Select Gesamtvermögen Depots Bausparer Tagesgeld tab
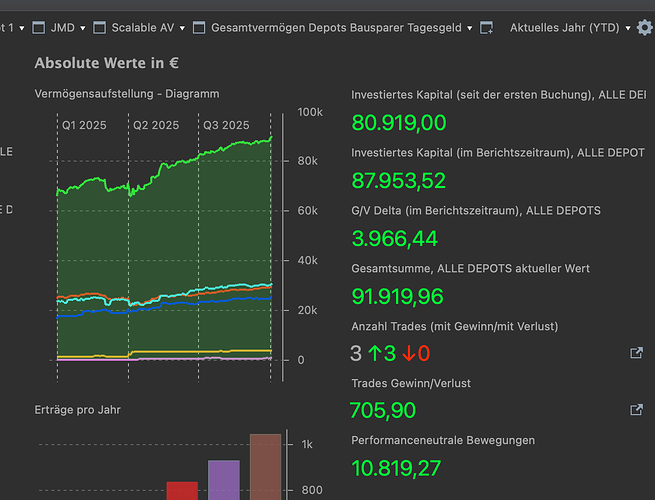 point(336,28)
